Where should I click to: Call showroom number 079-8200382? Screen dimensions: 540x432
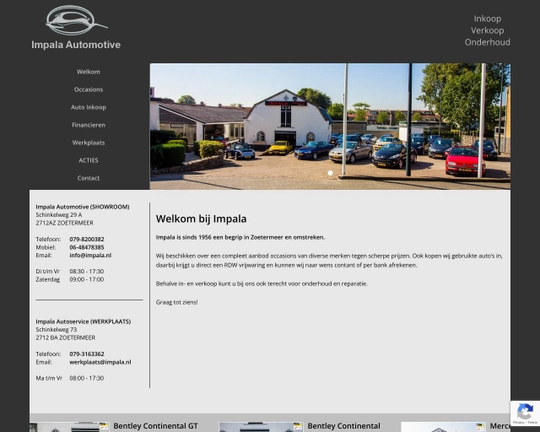click(x=87, y=239)
